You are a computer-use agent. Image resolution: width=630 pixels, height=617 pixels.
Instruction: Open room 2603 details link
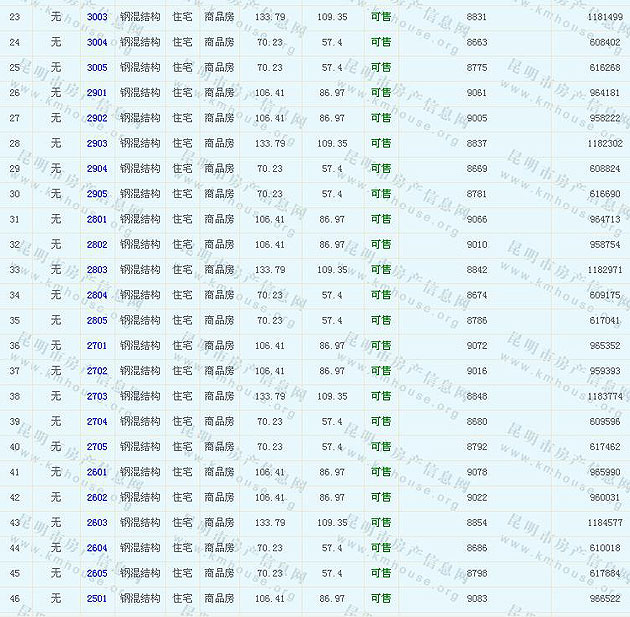coord(97,523)
